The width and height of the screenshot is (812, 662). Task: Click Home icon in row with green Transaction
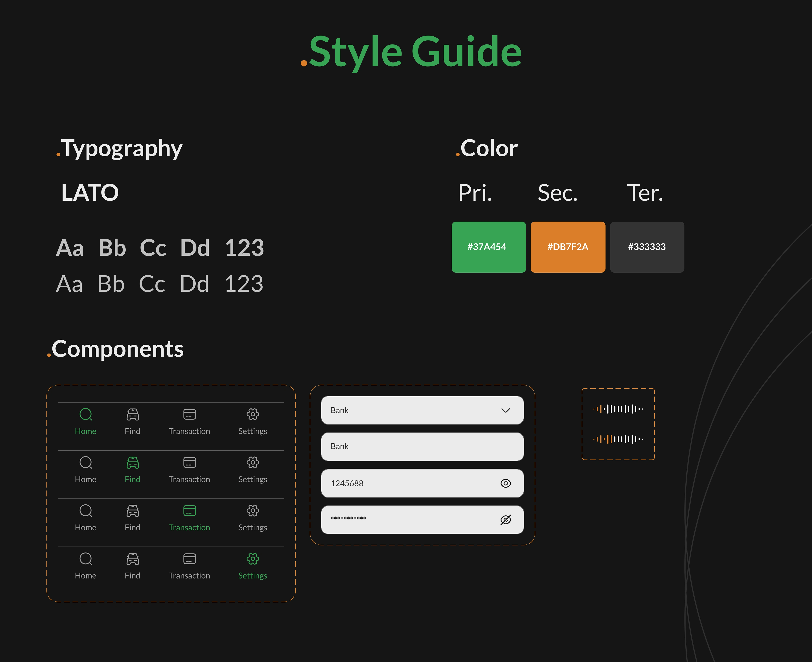pos(86,511)
